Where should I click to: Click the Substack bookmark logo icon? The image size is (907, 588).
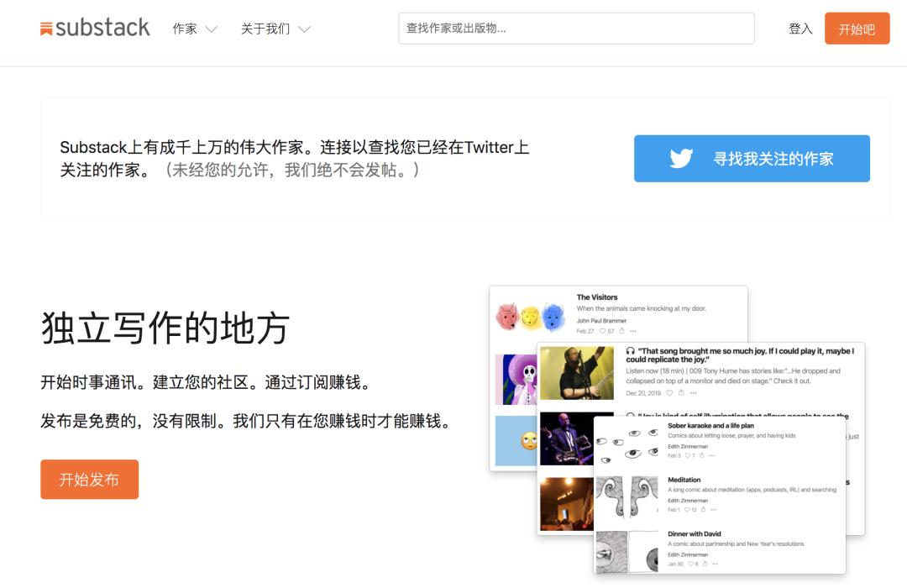(x=46, y=29)
